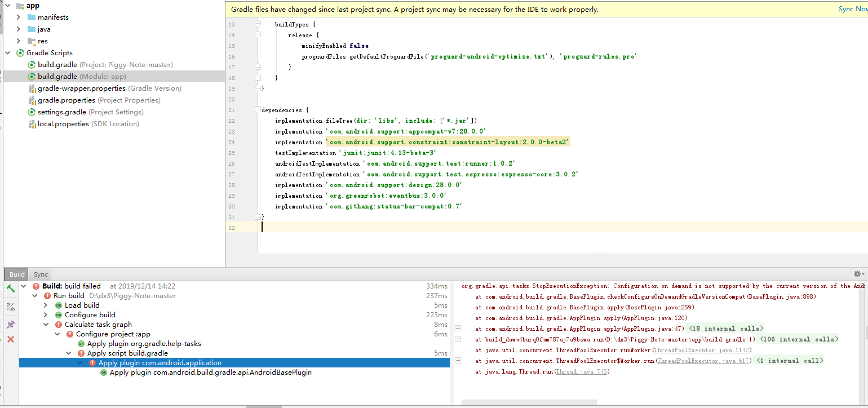Click the red error icon beside Run build
Screen dimensions: 868x408
(x=47, y=296)
